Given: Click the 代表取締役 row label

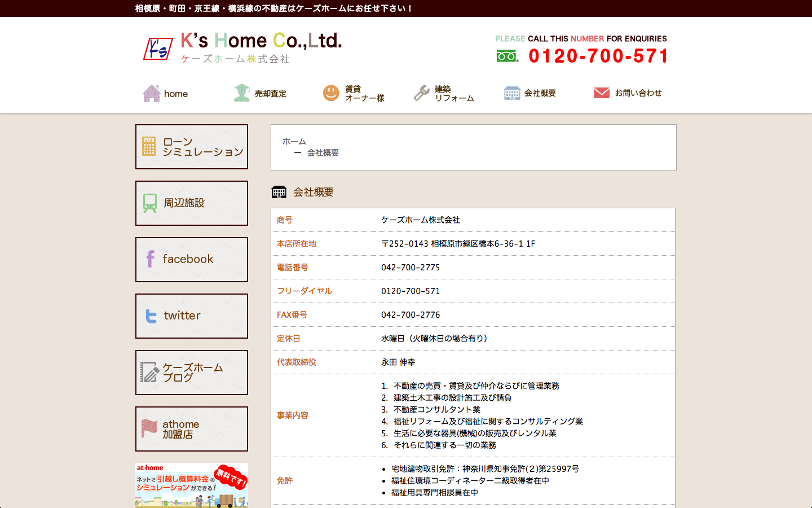Looking at the screenshot, I should coord(297,362).
